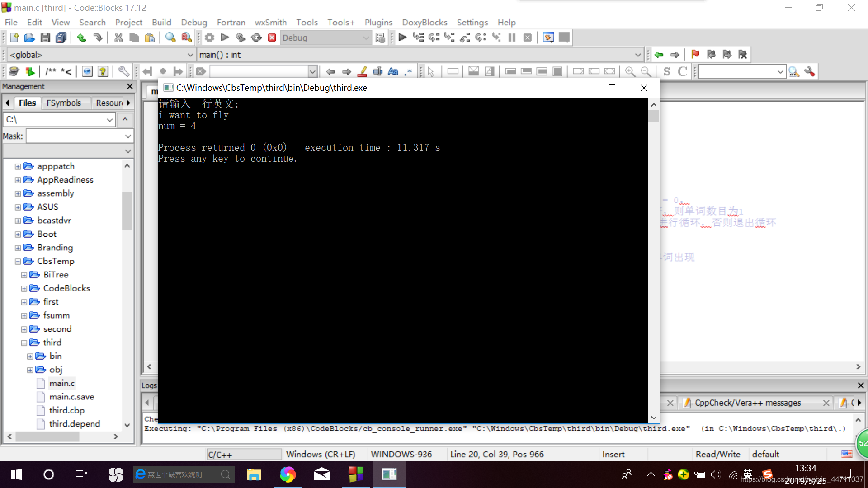This screenshot has width=868, height=488.
Task: Open the File menu
Action: (11, 22)
